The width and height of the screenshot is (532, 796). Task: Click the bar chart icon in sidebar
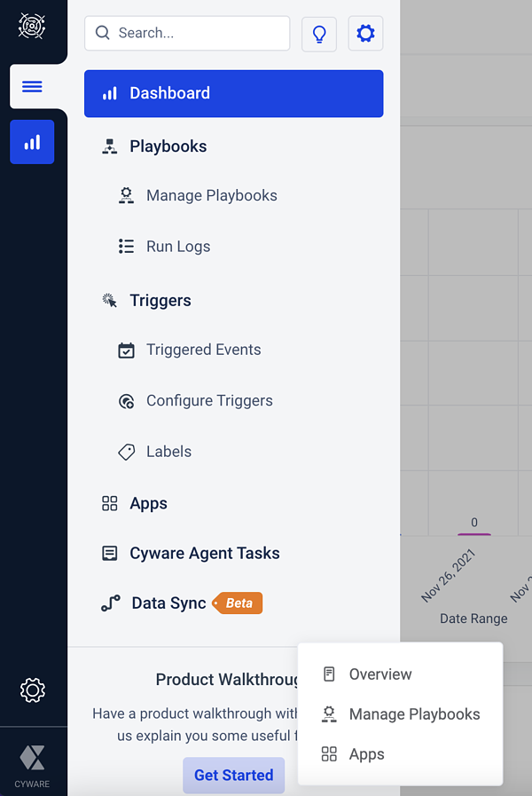tap(32, 142)
